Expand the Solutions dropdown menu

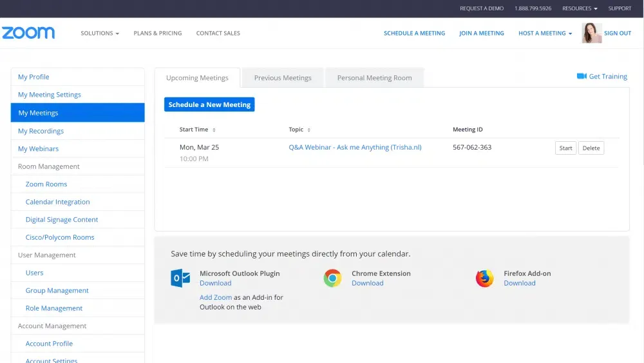100,34
